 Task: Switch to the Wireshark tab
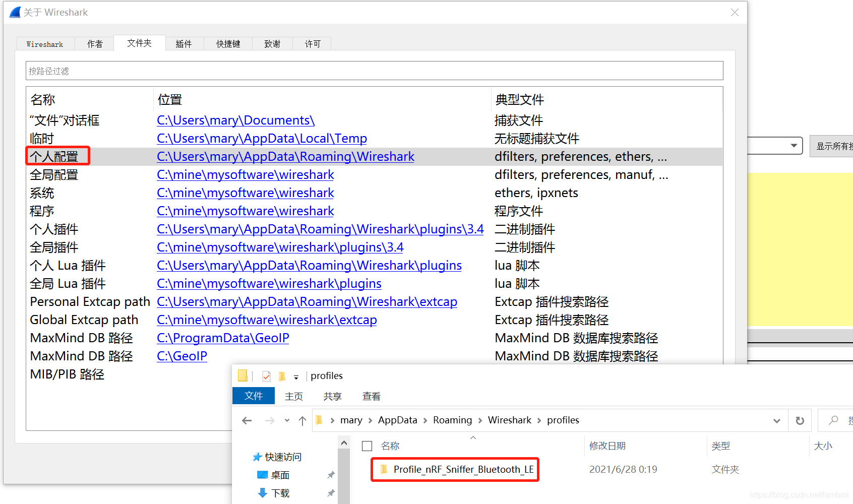45,44
